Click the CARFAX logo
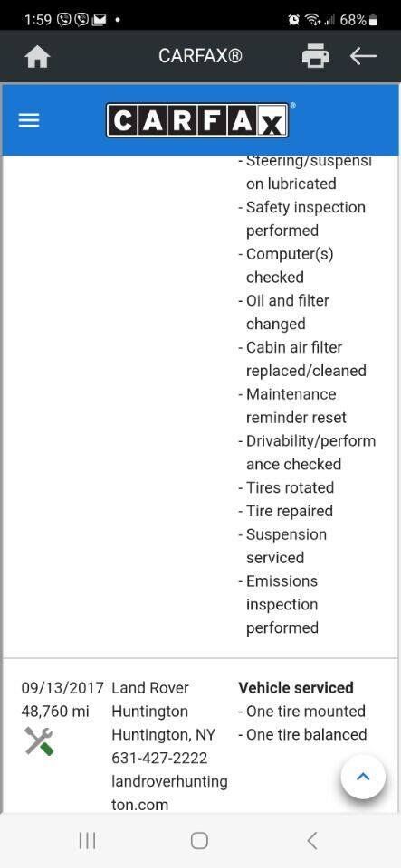The width and height of the screenshot is (401, 868). pos(197,120)
